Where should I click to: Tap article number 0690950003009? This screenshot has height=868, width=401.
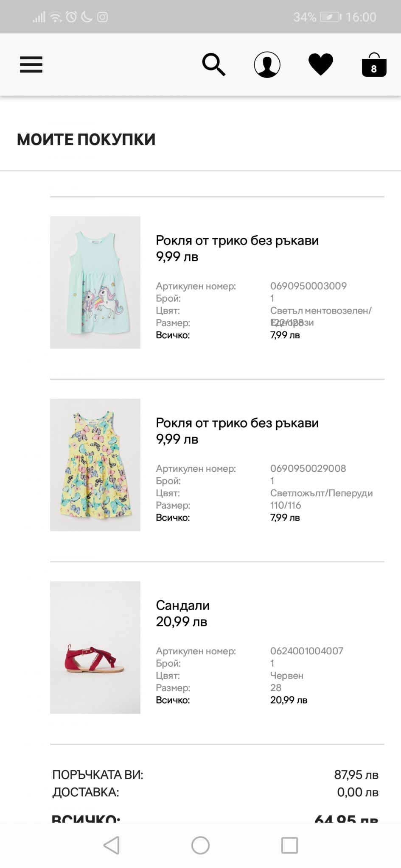click(308, 286)
